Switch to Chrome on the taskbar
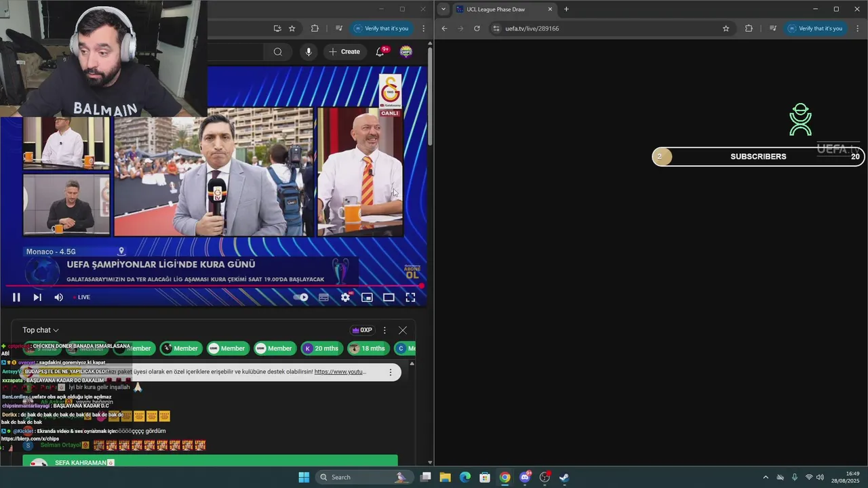The image size is (868, 488). (x=505, y=477)
